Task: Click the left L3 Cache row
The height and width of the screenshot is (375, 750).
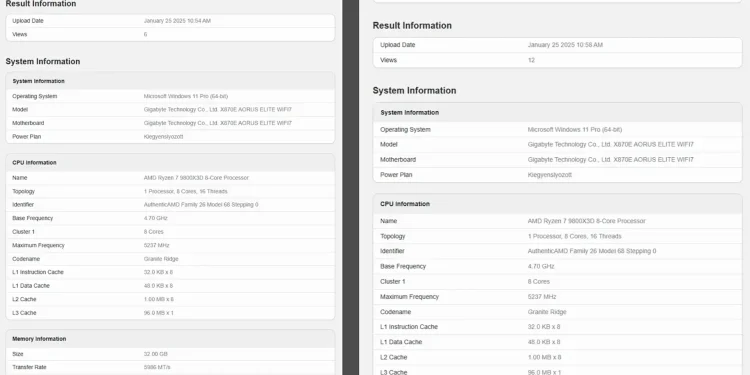Action: [170, 313]
